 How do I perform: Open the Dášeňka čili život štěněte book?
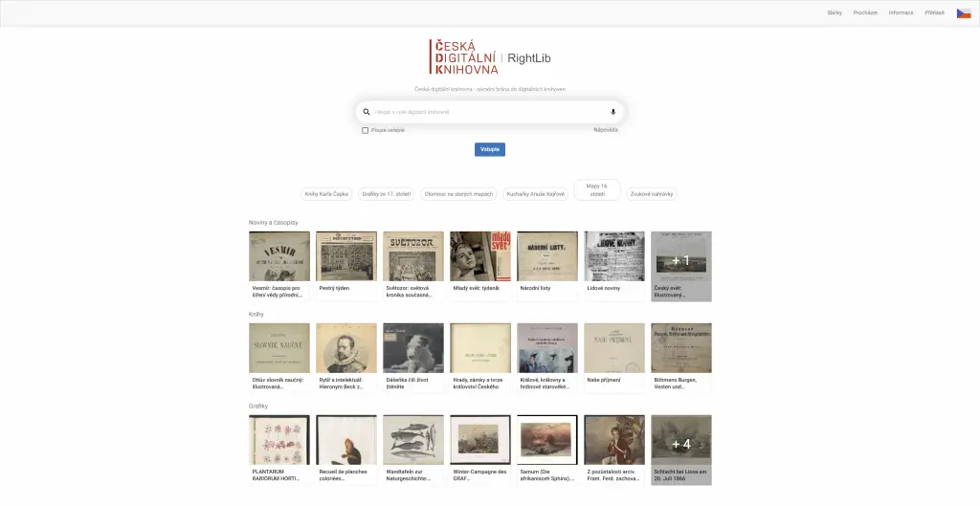pyautogui.click(x=413, y=358)
